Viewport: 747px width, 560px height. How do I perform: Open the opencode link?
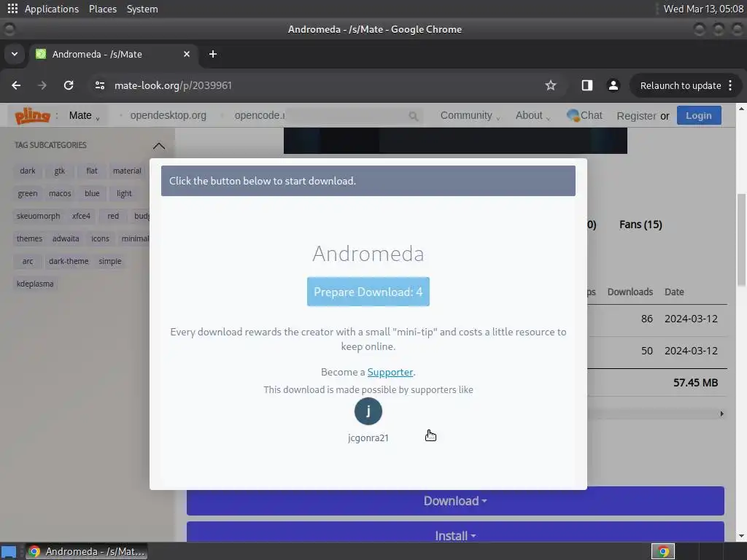[259, 115]
